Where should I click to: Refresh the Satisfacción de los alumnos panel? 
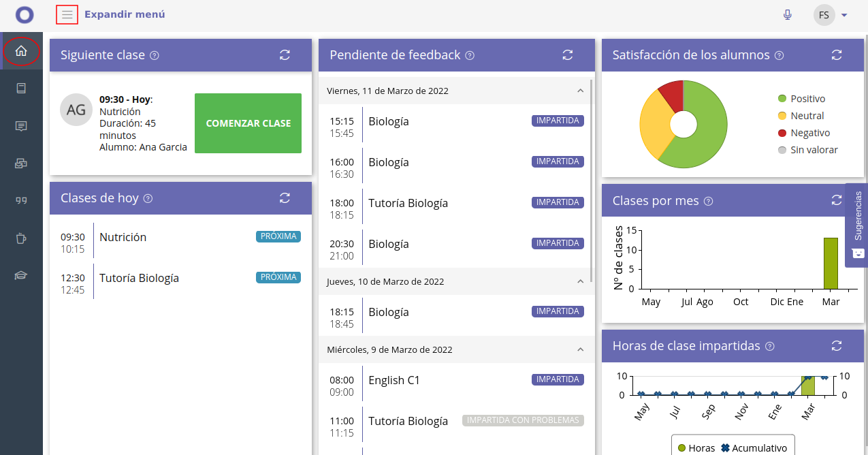(x=837, y=55)
